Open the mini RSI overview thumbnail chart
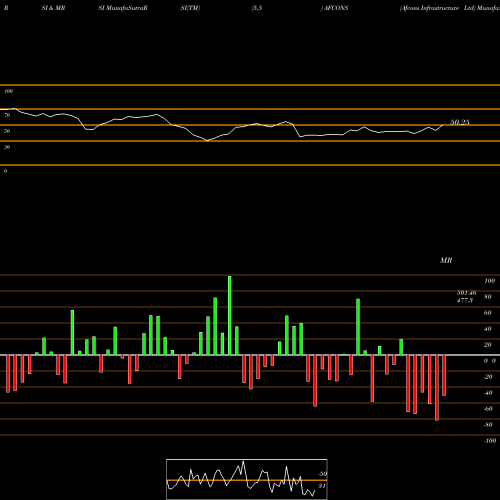Image resolution: width=500 pixels, height=500 pixels. coord(247,479)
